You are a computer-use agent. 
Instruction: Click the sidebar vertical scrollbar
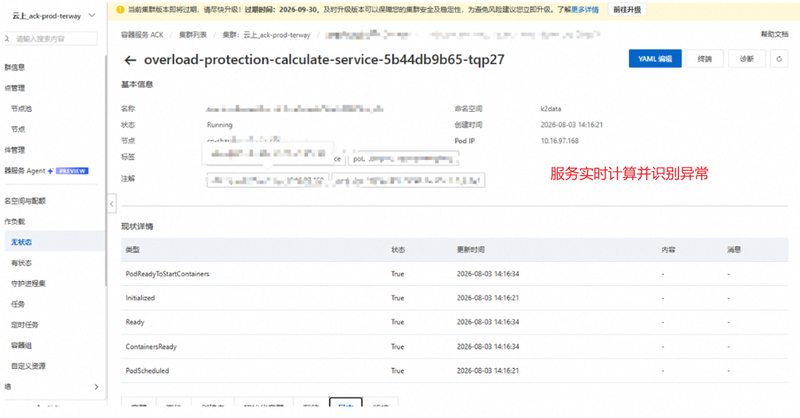coord(106,171)
